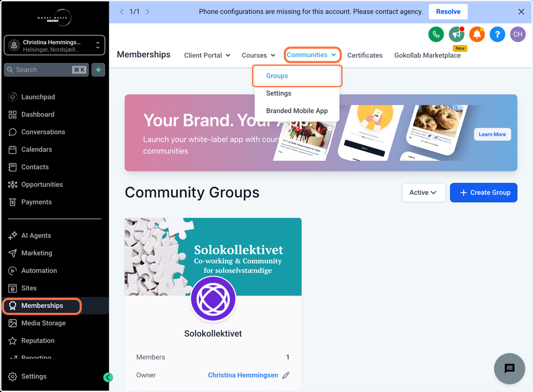Expand the Client Portal dropdown
This screenshot has width=533, height=392.
207,55
